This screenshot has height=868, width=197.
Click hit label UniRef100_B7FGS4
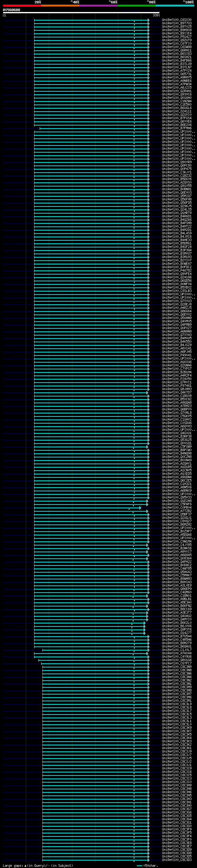tap(177, 118)
